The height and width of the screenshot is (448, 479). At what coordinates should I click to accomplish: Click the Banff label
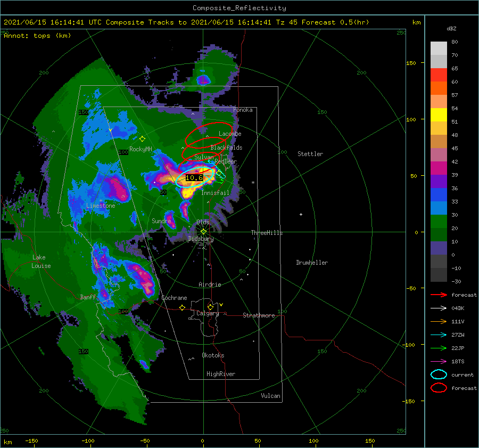(88, 297)
